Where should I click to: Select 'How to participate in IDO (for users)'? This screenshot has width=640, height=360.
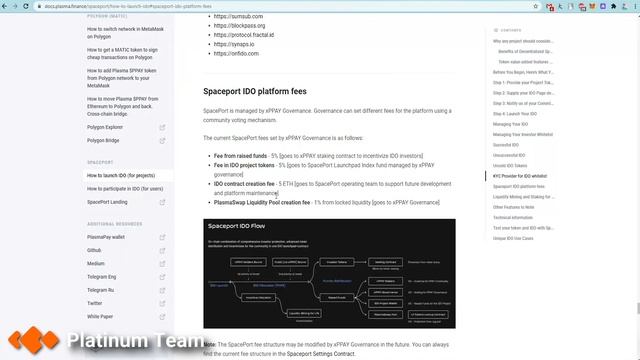(125, 189)
